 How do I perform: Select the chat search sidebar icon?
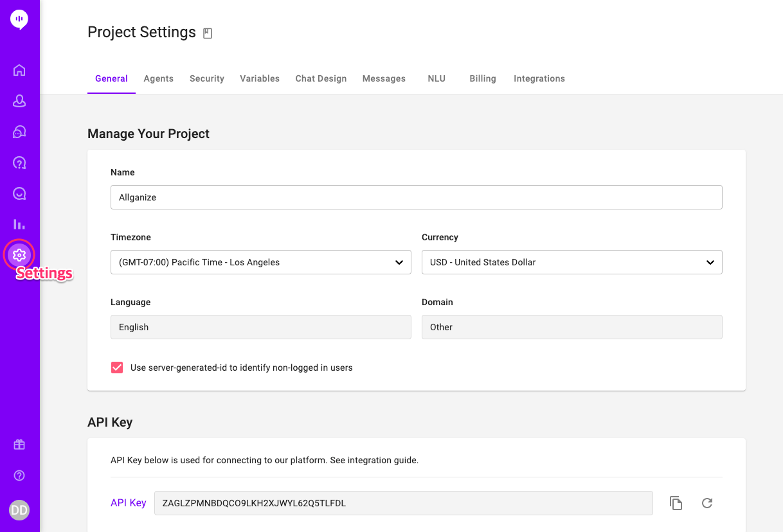click(x=19, y=193)
